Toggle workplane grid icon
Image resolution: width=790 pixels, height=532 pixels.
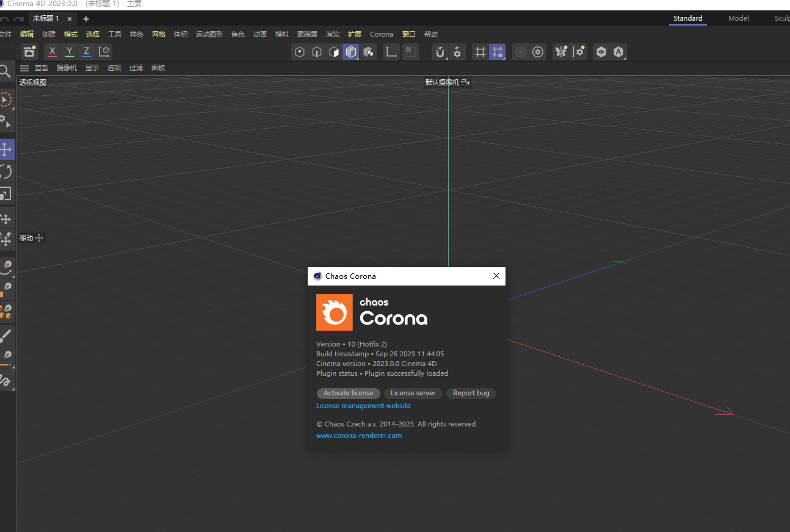[480, 52]
